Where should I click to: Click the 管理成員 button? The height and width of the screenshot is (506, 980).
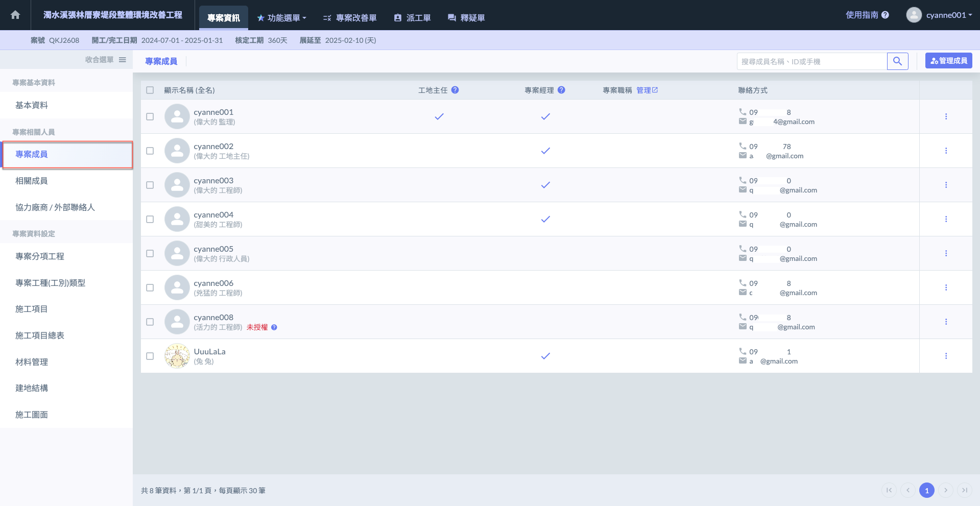pos(948,61)
